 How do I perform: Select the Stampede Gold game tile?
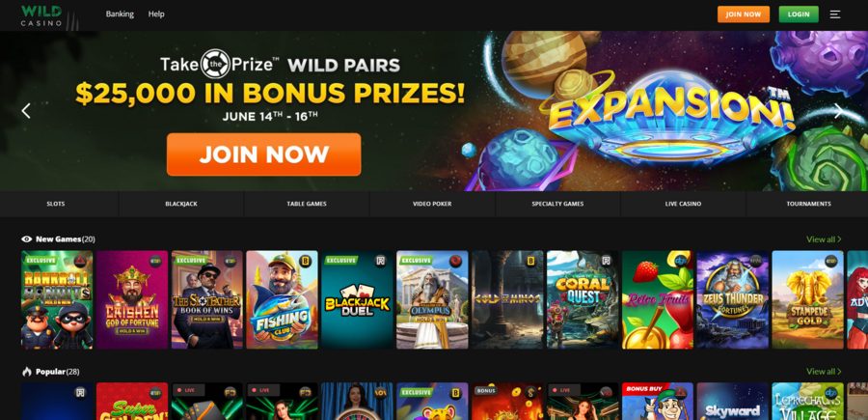(x=807, y=299)
